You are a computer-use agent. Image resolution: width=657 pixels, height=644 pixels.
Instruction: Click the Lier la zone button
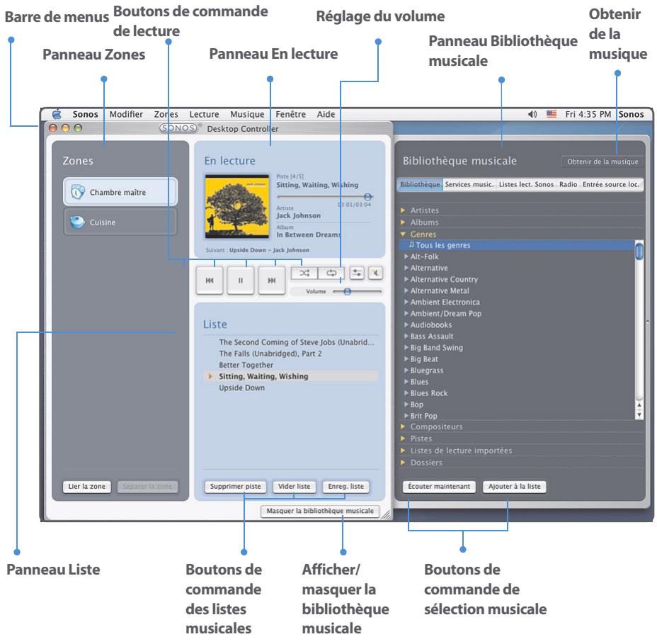click(87, 486)
